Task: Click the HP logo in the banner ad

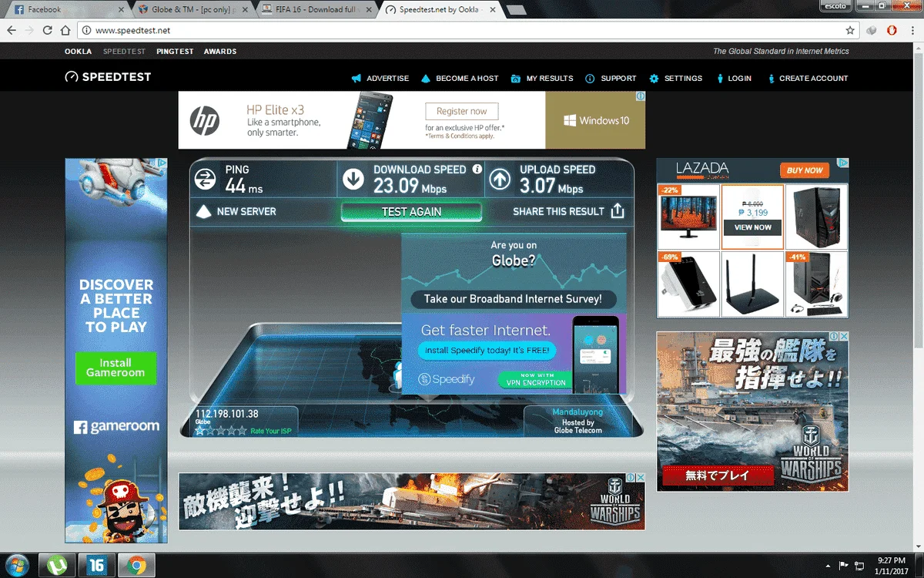Action: coord(205,121)
